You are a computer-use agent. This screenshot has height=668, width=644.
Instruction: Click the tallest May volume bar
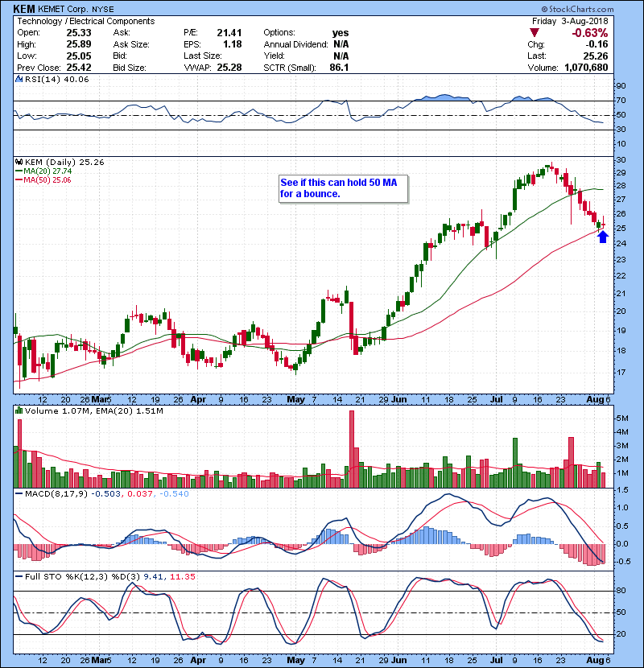pos(352,449)
